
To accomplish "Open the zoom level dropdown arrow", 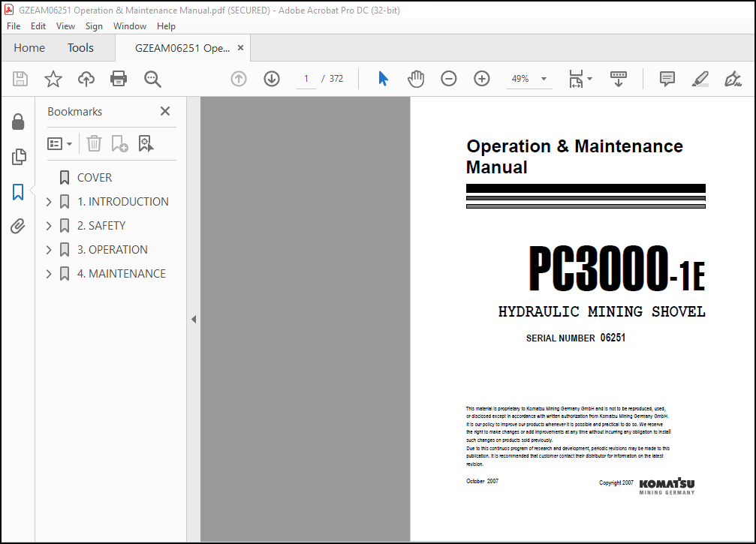I will (544, 79).
